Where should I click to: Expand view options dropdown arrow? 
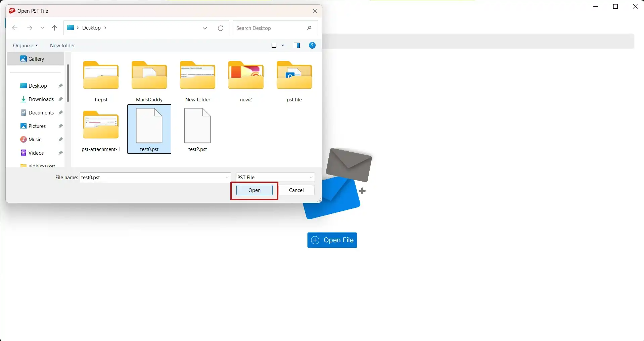point(283,45)
